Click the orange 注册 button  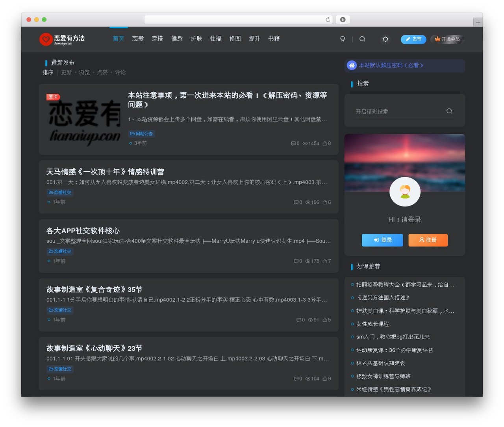point(428,240)
